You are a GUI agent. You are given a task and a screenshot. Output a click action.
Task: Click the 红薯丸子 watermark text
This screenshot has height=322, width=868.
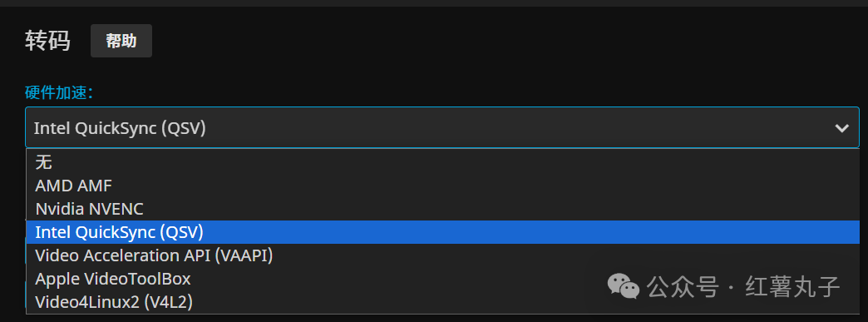pyautogui.click(x=792, y=286)
